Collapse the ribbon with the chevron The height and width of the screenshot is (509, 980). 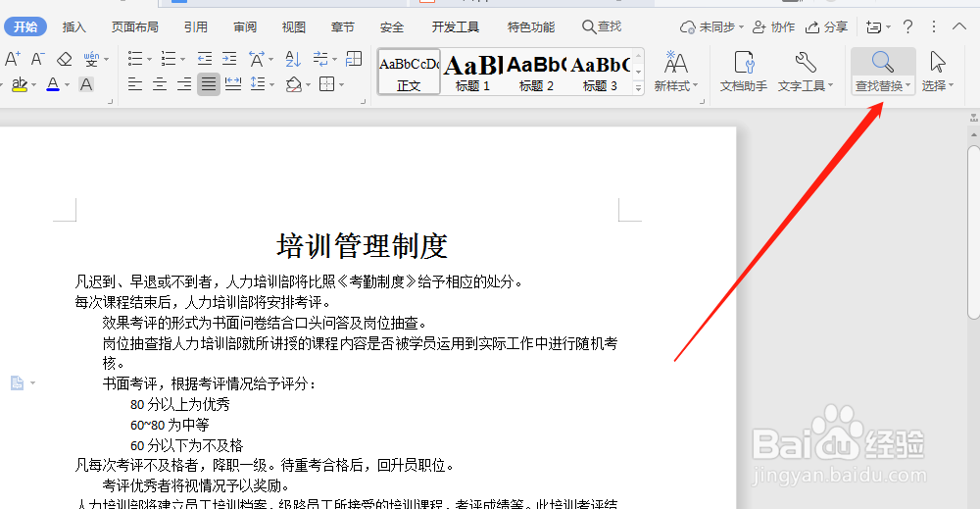[x=959, y=26]
